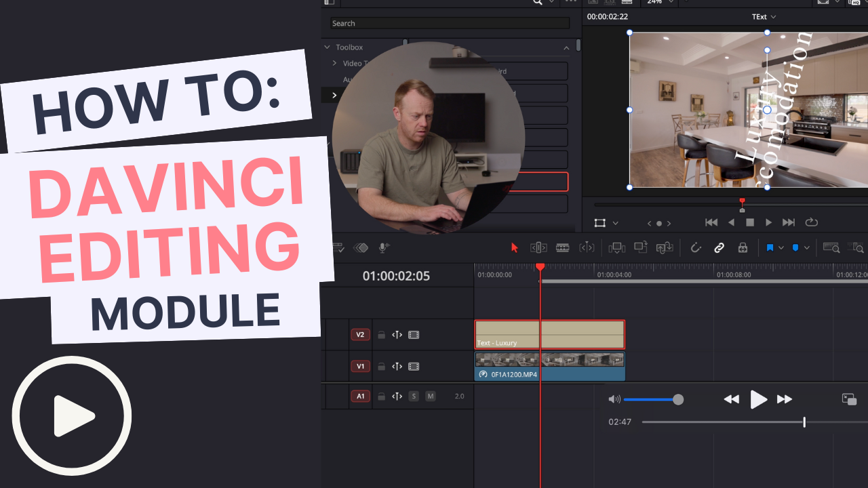Solo the A1 audio track
Image resolution: width=868 pixels, height=488 pixels.
(414, 396)
